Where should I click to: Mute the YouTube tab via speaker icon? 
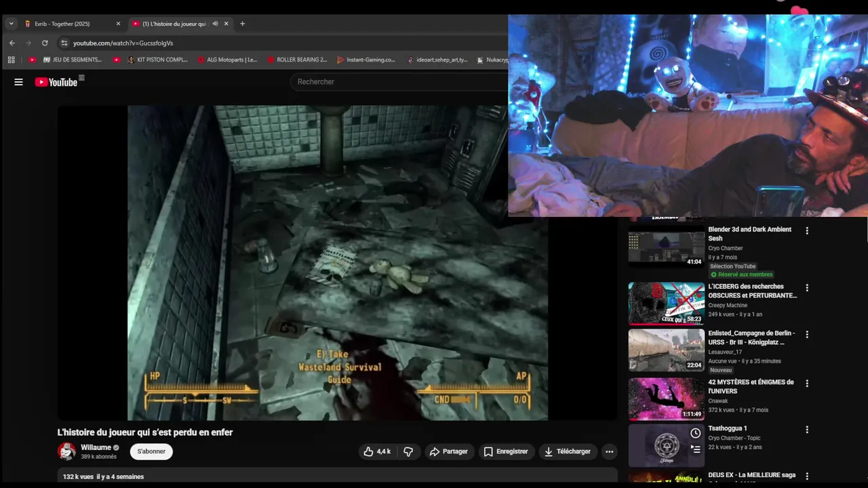click(215, 24)
